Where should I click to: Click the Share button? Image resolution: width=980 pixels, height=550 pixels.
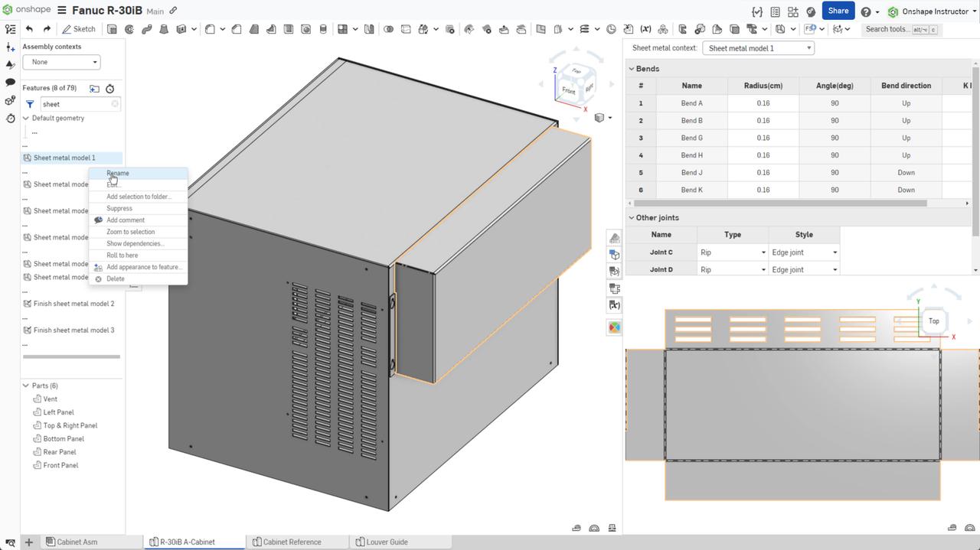click(x=838, y=11)
